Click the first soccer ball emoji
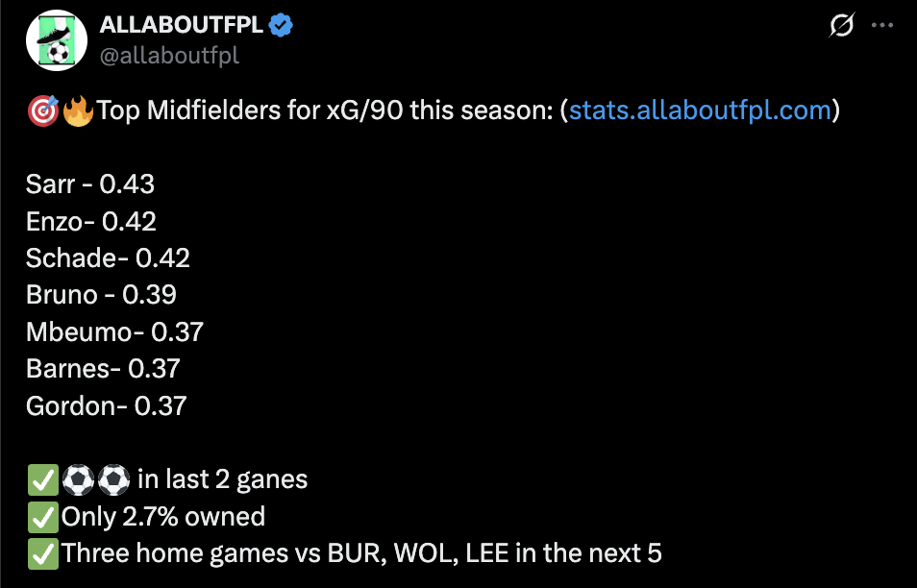 (77, 479)
